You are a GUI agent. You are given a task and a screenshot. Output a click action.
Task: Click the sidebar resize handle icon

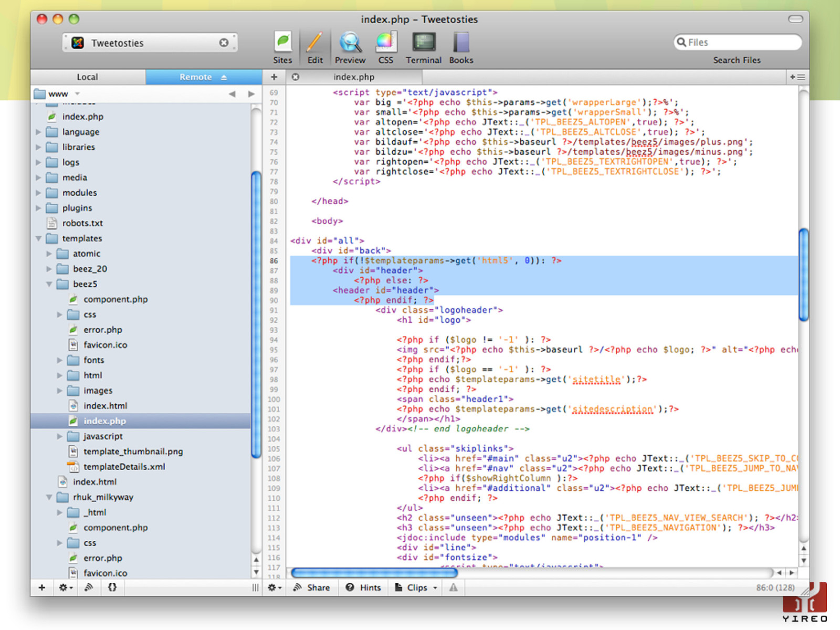[x=255, y=587]
